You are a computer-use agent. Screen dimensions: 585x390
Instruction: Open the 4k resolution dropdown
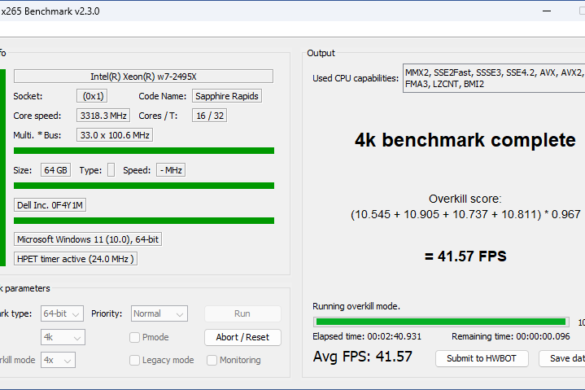(x=63, y=337)
